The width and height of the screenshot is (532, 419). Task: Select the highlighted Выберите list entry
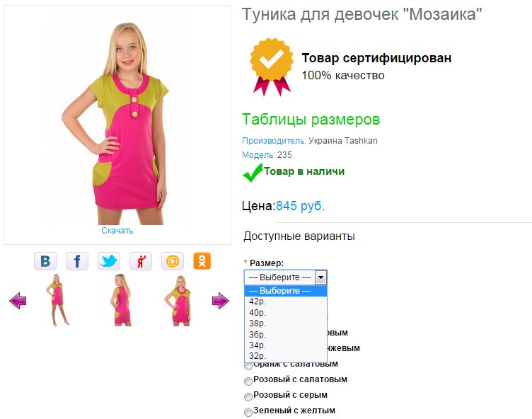(286, 291)
